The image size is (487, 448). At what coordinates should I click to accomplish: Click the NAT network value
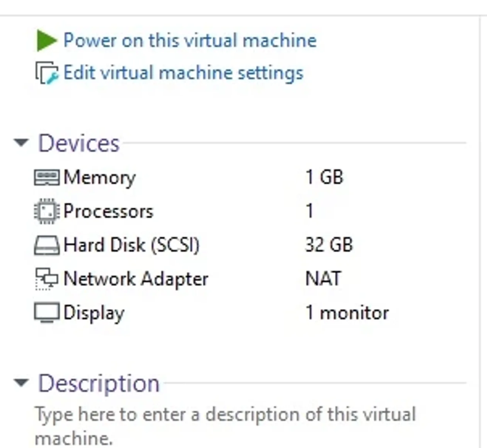(x=323, y=279)
